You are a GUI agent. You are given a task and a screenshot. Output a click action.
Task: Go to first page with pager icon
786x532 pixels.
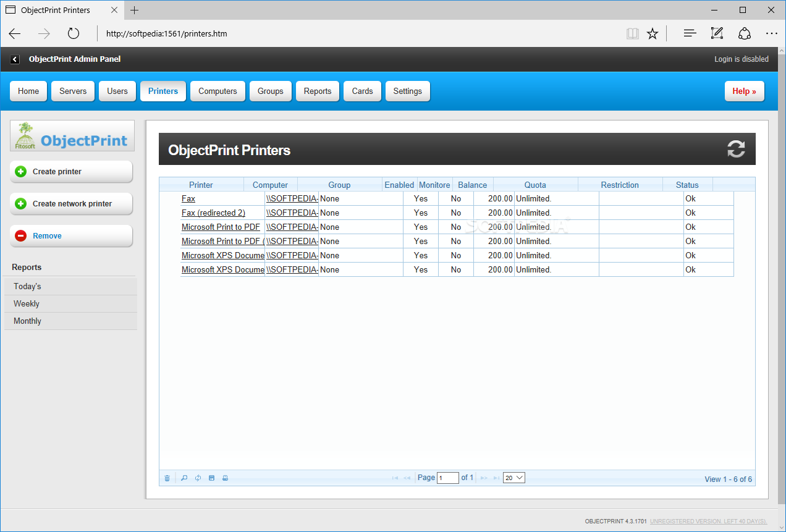pos(395,478)
